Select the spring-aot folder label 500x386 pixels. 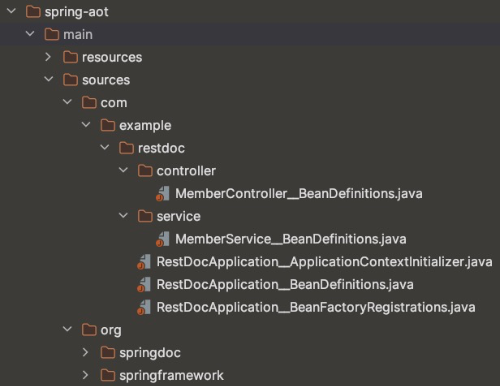[77, 12]
